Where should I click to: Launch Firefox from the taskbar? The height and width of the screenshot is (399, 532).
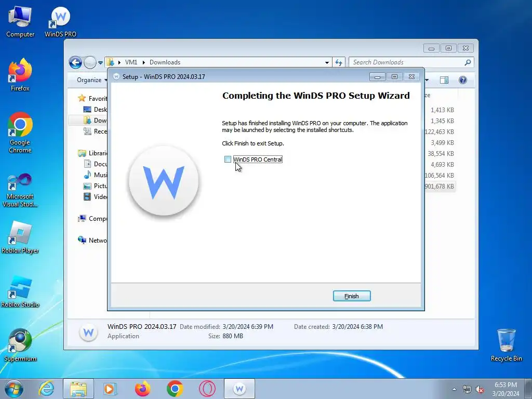(x=142, y=389)
